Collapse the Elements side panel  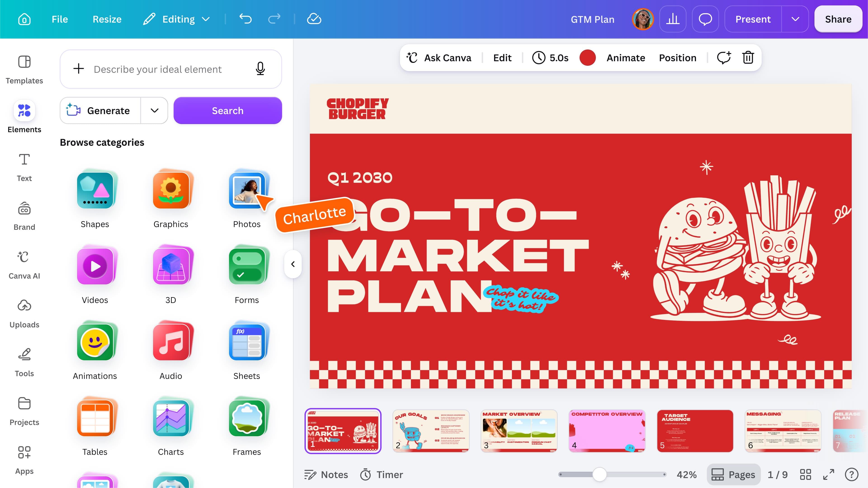point(293,264)
